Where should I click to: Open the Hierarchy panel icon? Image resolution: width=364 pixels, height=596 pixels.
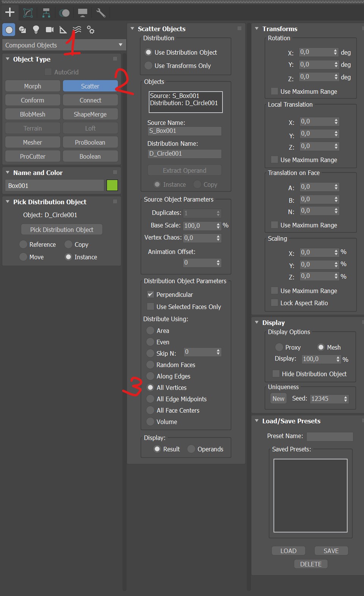(46, 13)
